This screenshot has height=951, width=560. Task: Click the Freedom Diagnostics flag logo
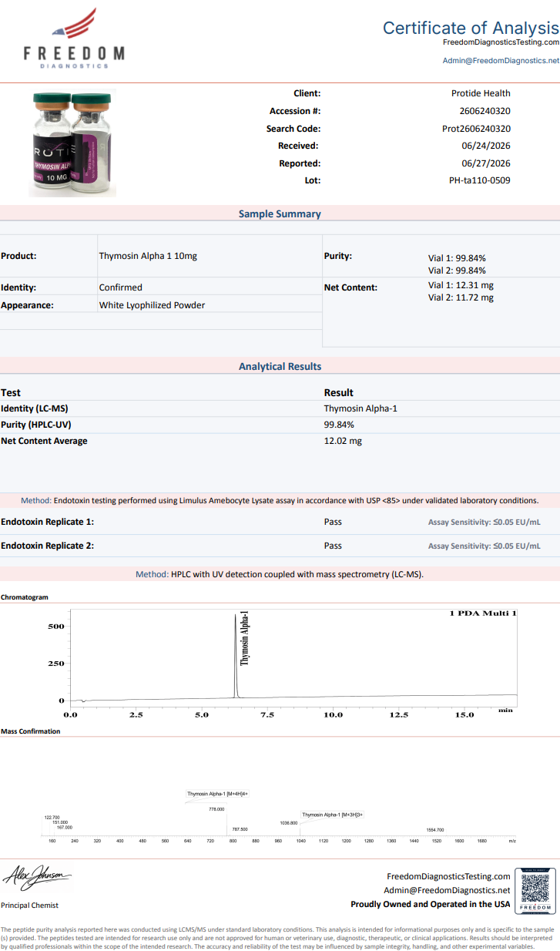click(74, 37)
